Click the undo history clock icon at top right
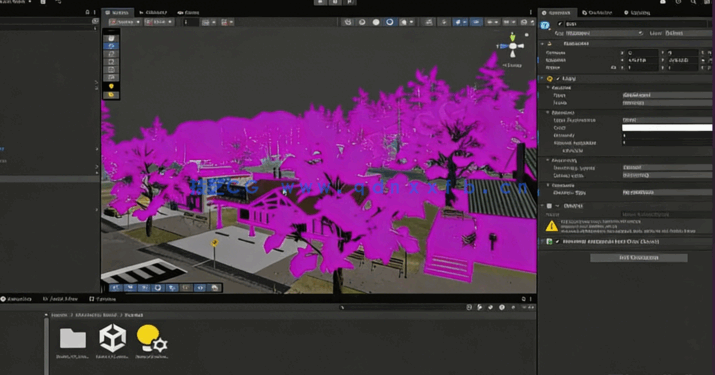The height and width of the screenshot is (375, 715). coord(678,2)
